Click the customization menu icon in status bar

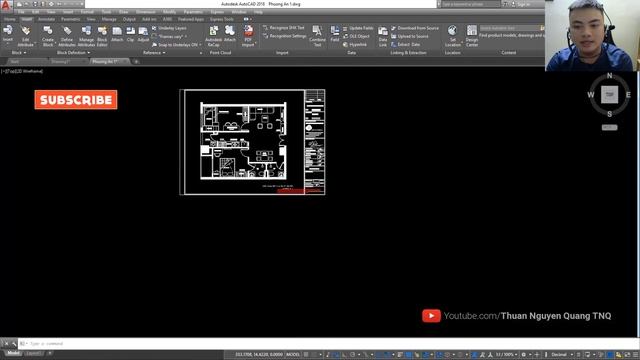pyautogui.click(x=635, y=354)
